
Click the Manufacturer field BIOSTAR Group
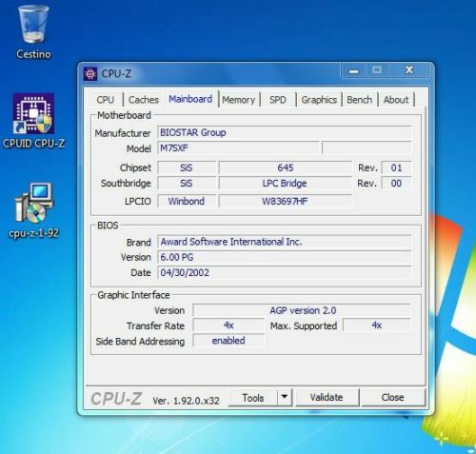pyautogui.click(x=285, y=132)
